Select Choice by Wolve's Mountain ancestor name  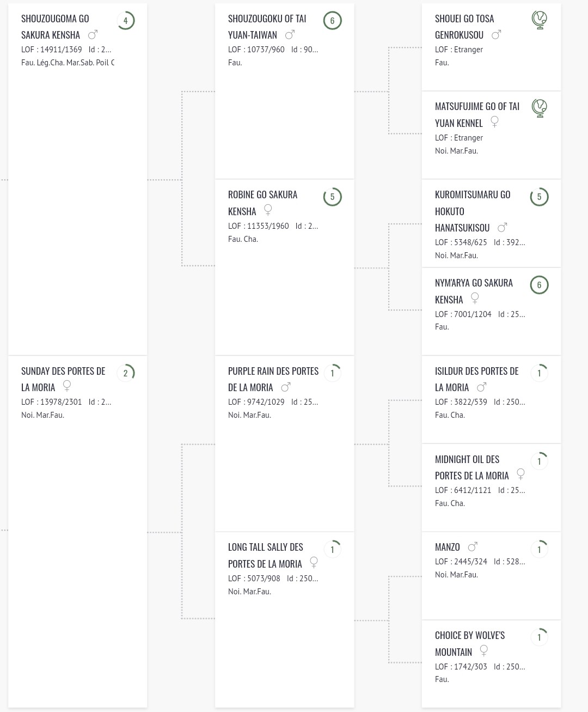point(469,643)
